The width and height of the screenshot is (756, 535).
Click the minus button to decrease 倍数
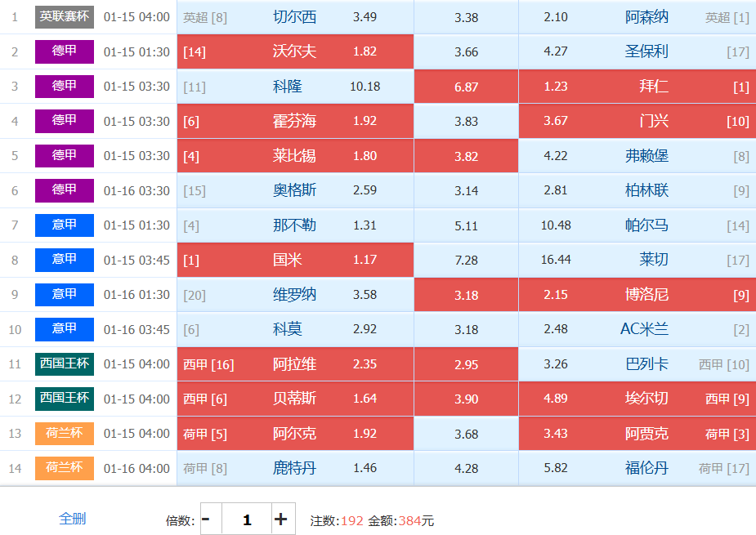pyautogui.click(x=208, y=519)
